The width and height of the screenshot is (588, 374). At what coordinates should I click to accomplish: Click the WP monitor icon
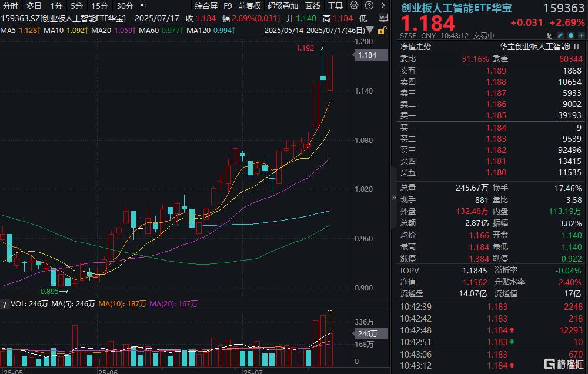[x=383, y=18]
